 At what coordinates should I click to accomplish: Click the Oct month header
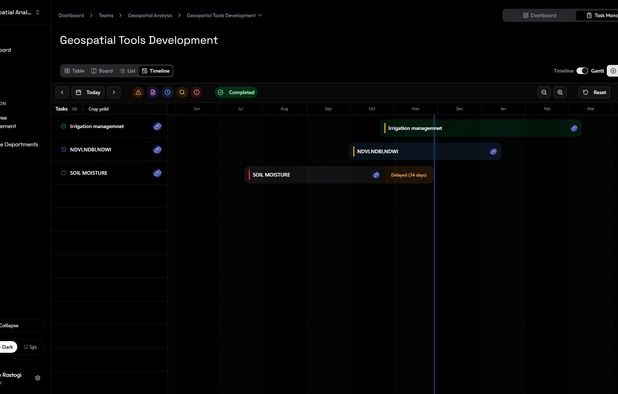pyautogui.click(x=372, y=109)
